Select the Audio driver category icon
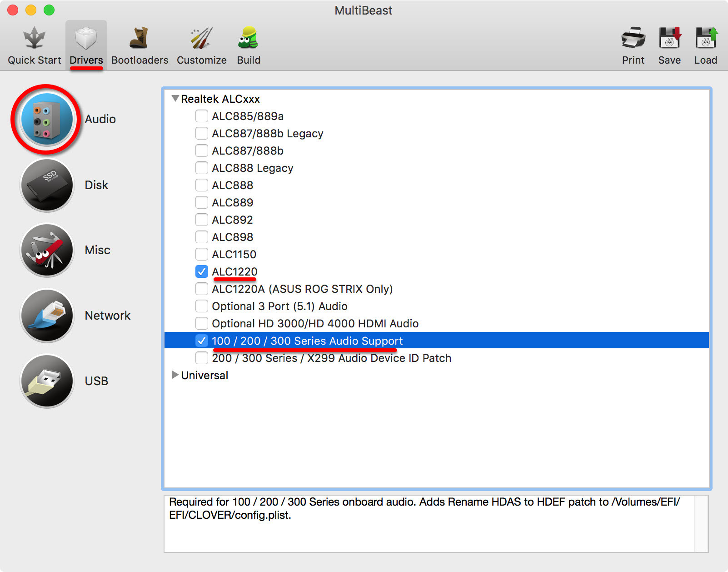Viewport: 728px width, 572px height. (x=46, y=120)
